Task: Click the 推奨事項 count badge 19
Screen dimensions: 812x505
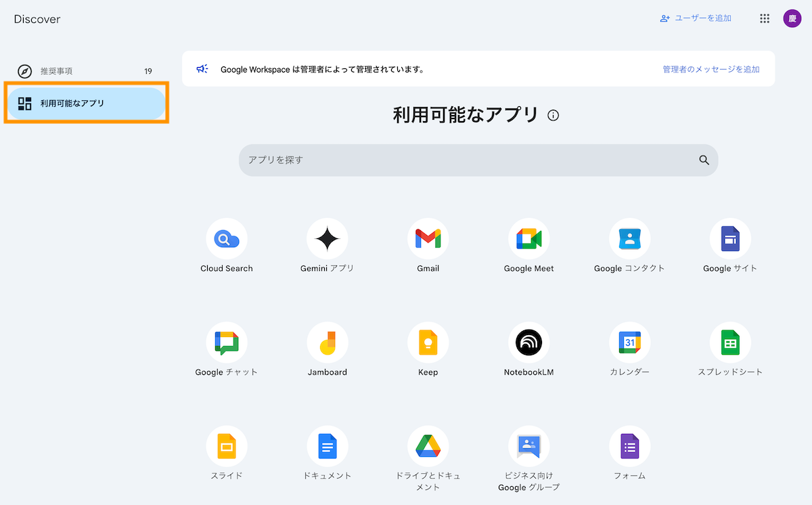Action: (x=148, y=71)
